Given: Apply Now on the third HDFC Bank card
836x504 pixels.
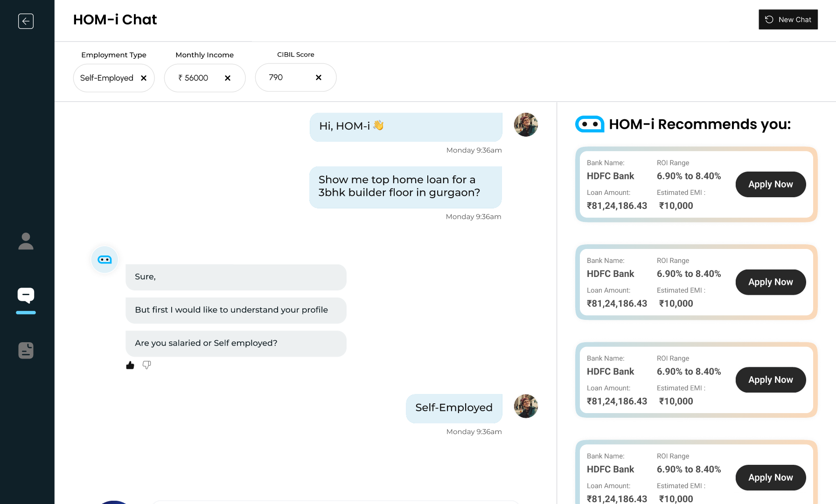Looking at the screenshot, I should (x=771, y=380).
